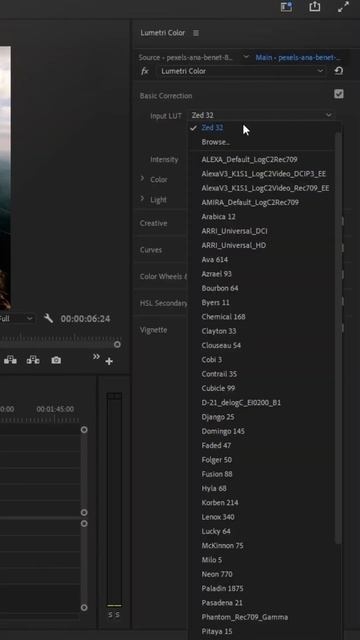Select the Source pexels-ana-benet tab
The width and height of the screenshot is (360, 640).
pyautogui.click(x=185, y=58)
